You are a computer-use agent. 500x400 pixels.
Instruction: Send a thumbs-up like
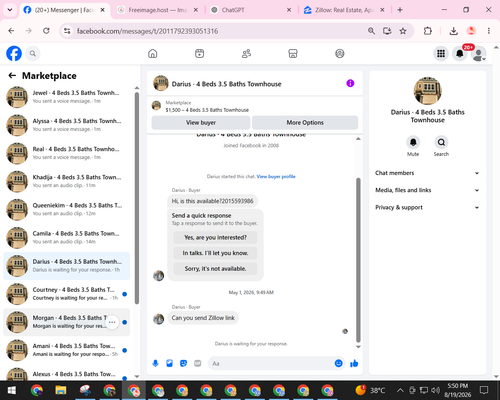click(354, 363)
